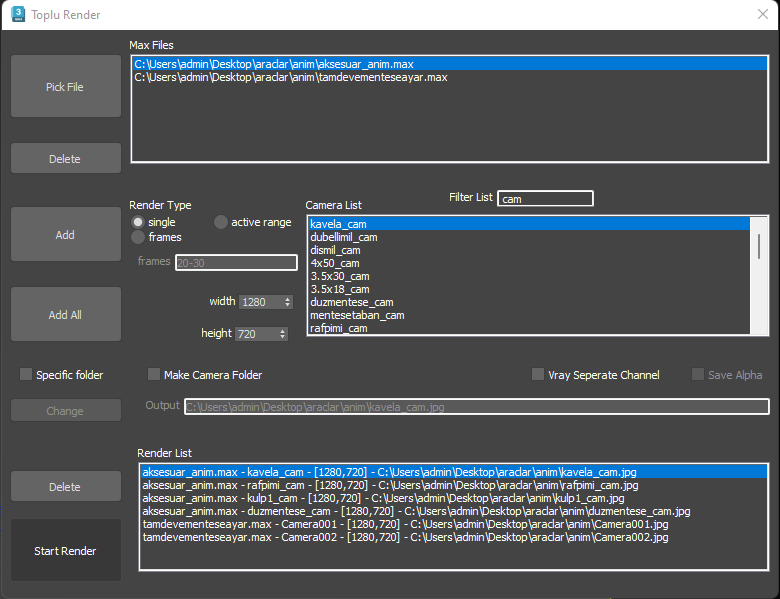The width and height of the screenshot is (780, 599).
Task: Select dubellimil_cam in the Camera List
Action: tap(344, 237)
